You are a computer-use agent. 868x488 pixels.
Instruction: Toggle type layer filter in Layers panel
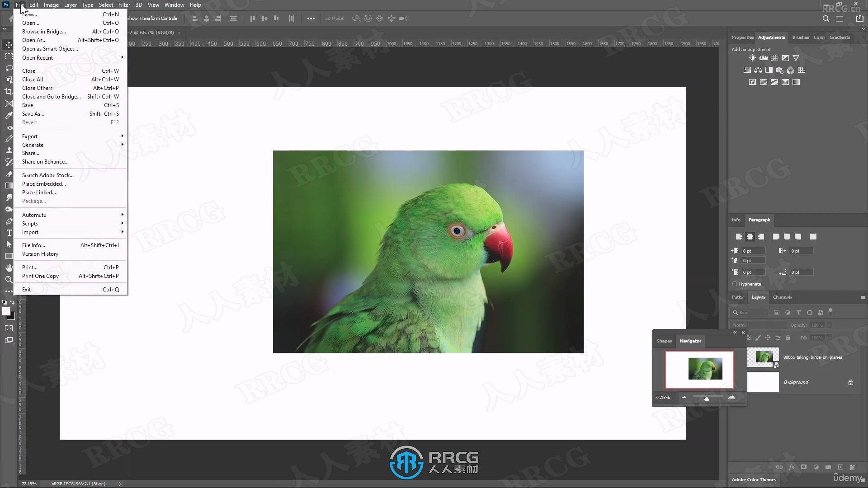799,312
